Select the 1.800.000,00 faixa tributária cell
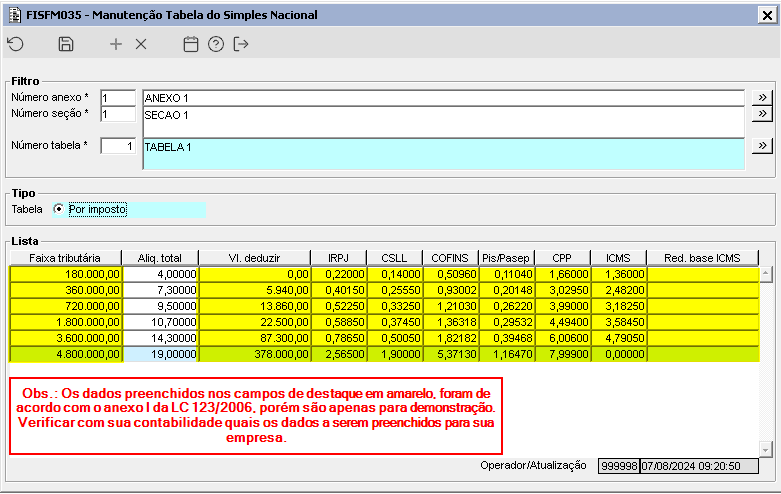 [66, 322]
